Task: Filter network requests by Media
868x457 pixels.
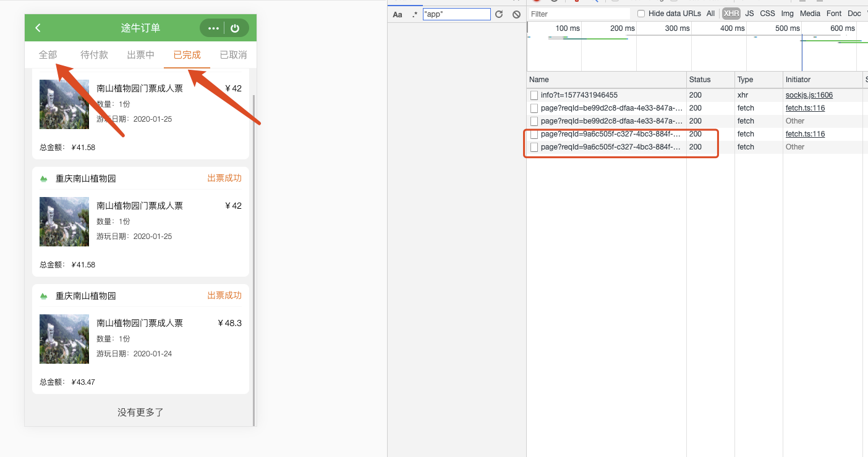Action: [810, 14]
